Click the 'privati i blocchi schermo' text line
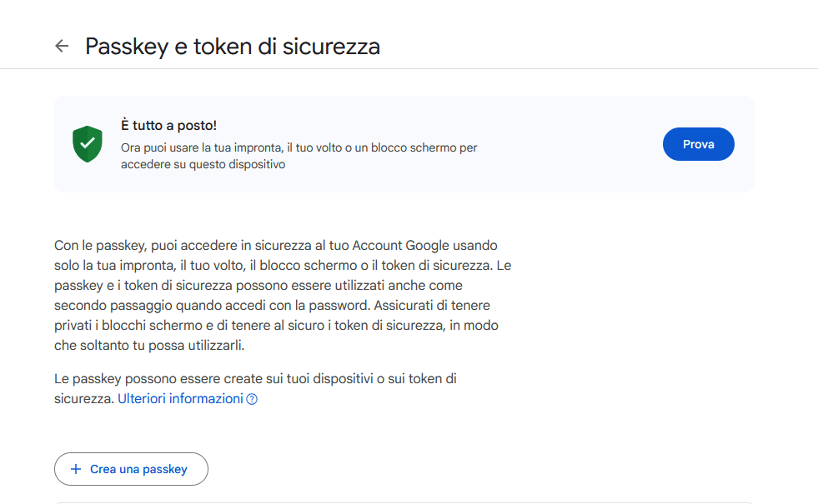The height and width of the screenshot is (504, 818). [x=275, y=326]
